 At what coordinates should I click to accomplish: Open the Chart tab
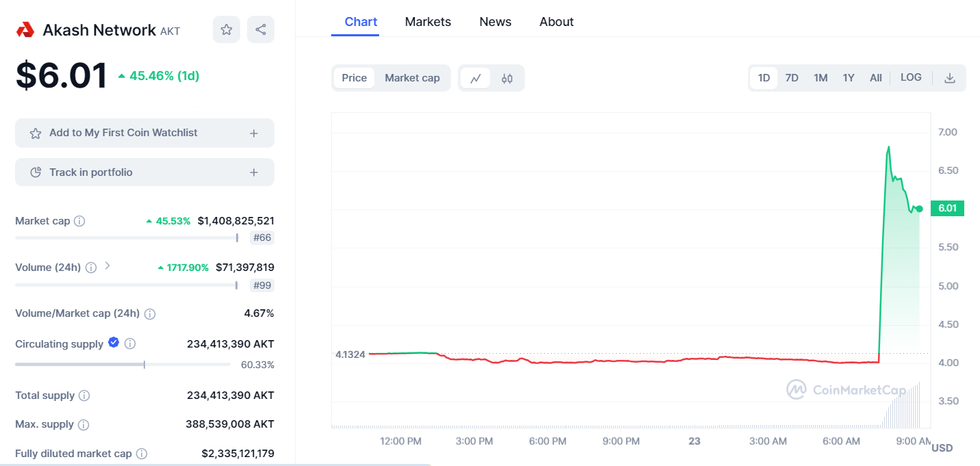361,22
